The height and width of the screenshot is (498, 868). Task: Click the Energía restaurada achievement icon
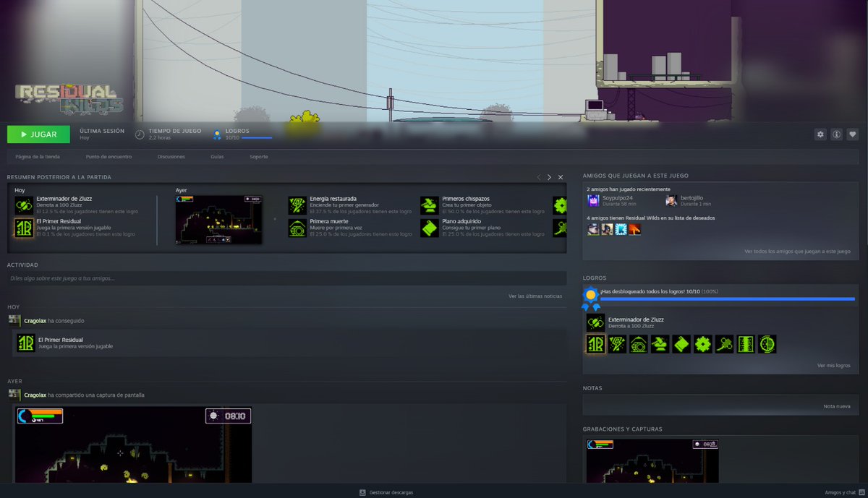(297, 204)
